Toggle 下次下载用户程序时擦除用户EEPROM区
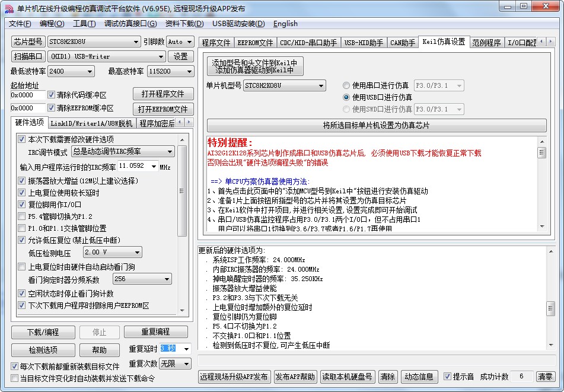 [x=21, y=305]
